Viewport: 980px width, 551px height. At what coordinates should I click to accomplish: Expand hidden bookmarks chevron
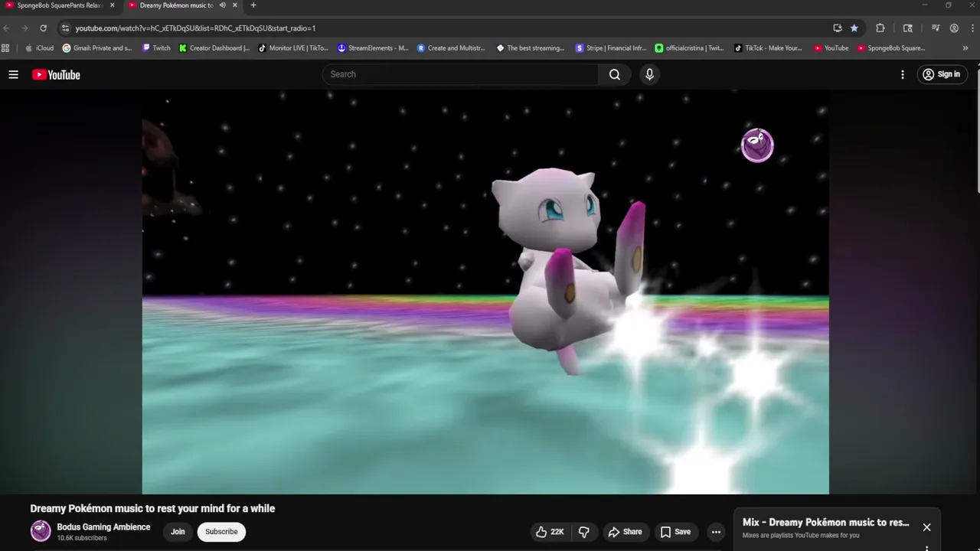coord(965,48)
